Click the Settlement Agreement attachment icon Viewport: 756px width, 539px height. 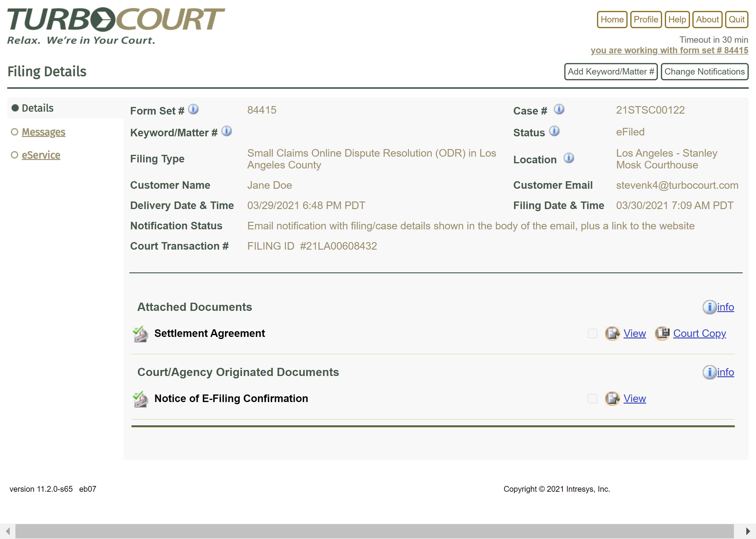(140, 333)
